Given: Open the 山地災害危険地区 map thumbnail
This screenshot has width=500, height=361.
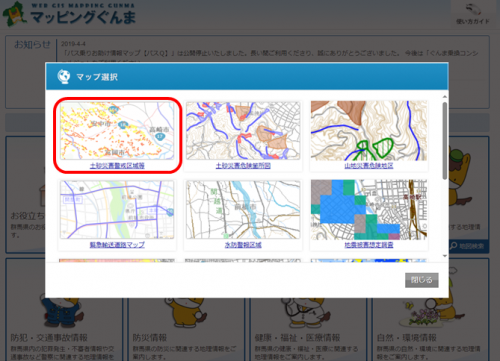Looking at the screenshot, I should [369, 131].
